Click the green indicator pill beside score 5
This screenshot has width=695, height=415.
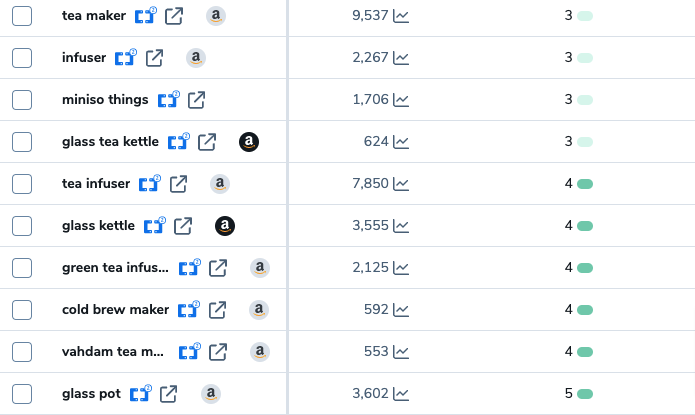(x=585, y=394)
